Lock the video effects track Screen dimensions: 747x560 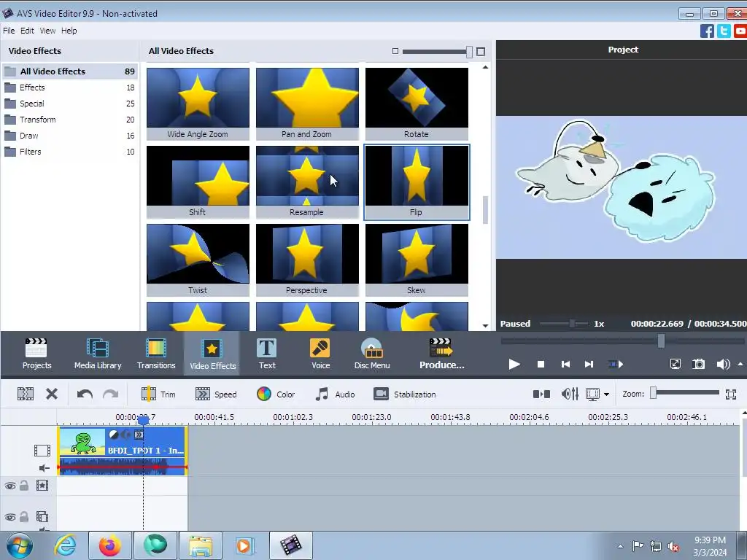[24, 485]
